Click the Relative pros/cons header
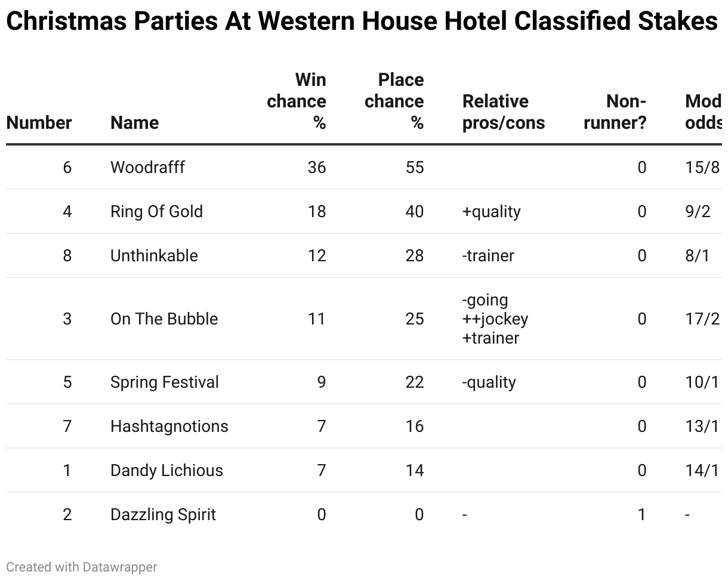This screenshot has width=728, height=581. [x=503, y=112]
